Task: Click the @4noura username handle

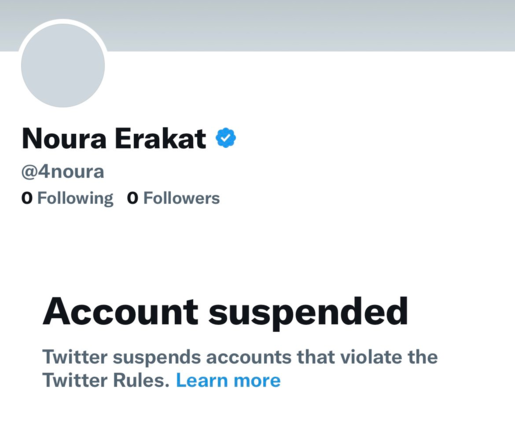Action: [x=63, y=172]
